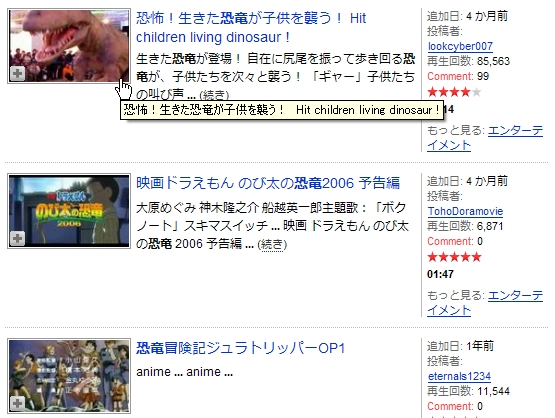This screenshot has height=418, width=555.
Task: Click five-star rating of Doraemon trailer
Action: 454,257
